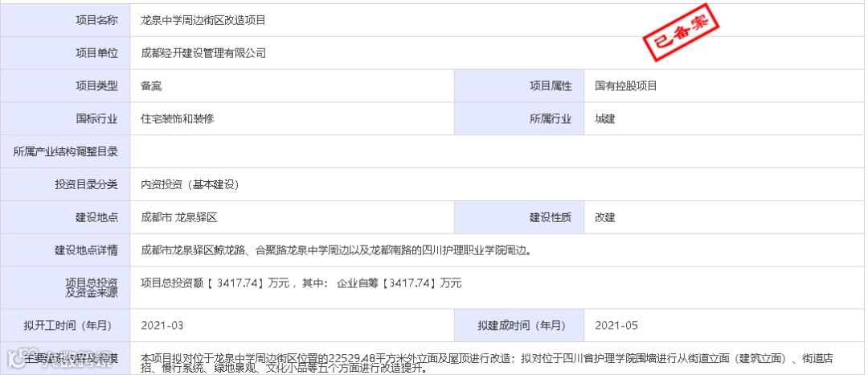Select the 住宅装饰和装修 value
Image resolution: width=868 pixels, height=375 pixels.
[177, 119]
